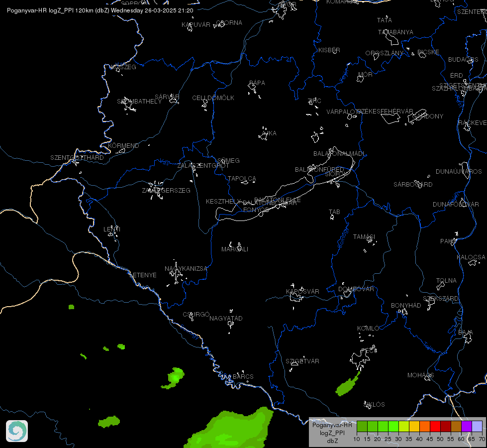Click the PÁPA city label
The image size is (487, 448).
click(257, 83)
